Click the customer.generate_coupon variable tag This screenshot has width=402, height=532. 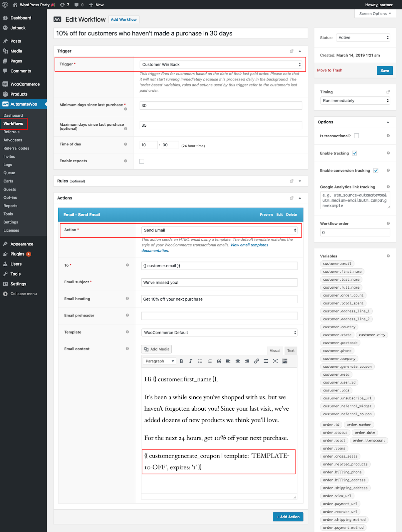[347, 366]
